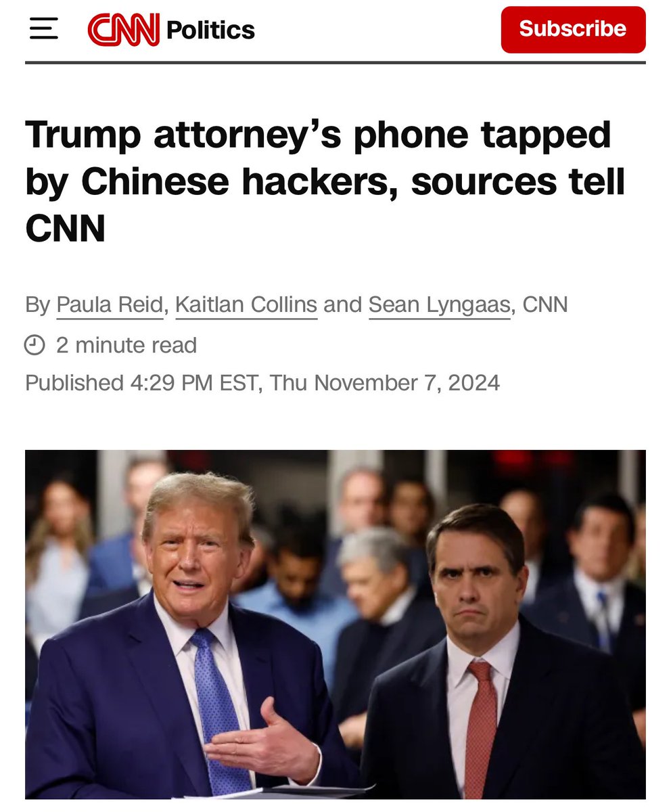The height and width of the screenshot is (812, 671).
Task: Click 'CNN' at the end of the headline
Action: (66, 228)
